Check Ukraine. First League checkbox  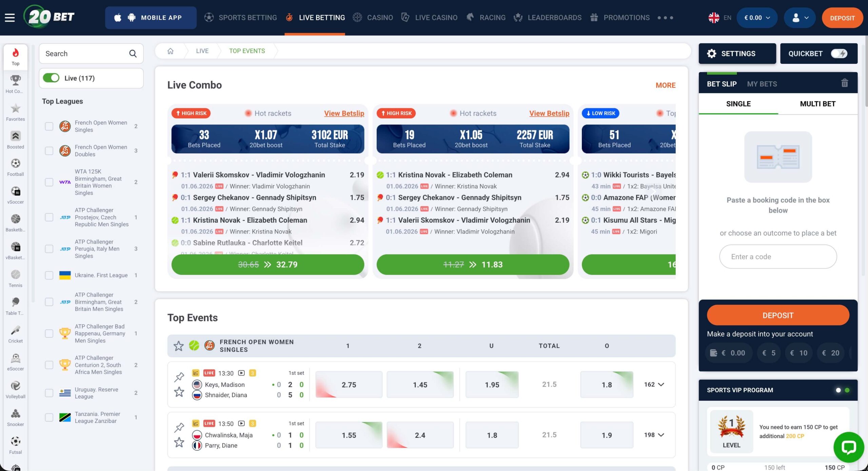tap(49, 275)
